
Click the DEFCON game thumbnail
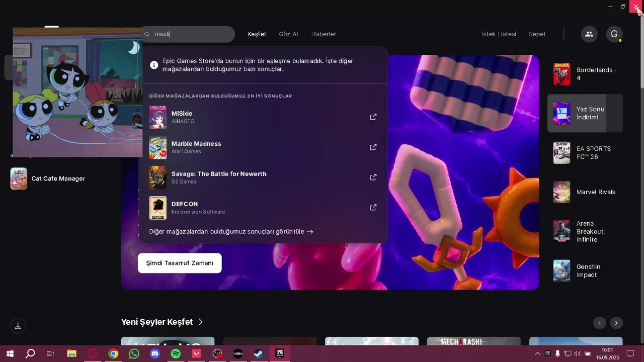click(158, 208)
